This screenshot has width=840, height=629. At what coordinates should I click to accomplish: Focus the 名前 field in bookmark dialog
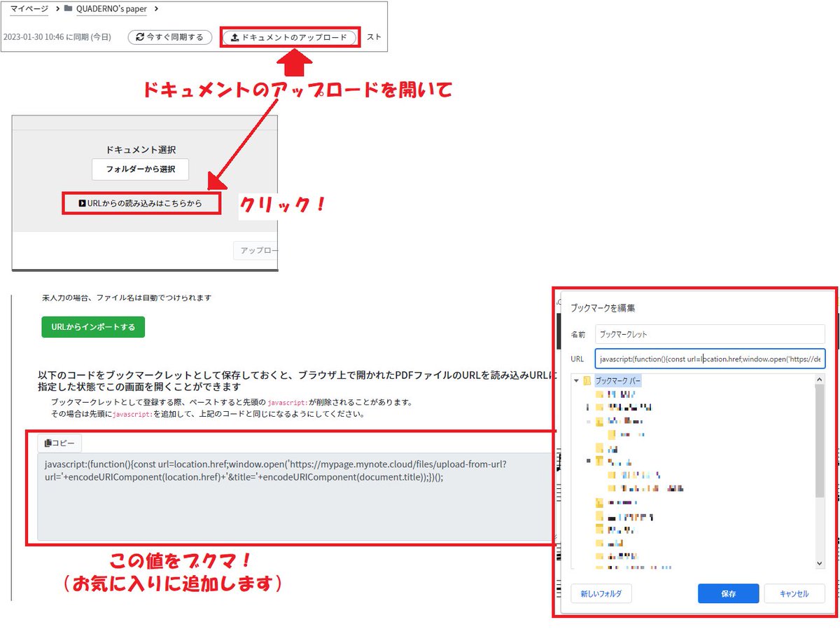pos(710,334)
